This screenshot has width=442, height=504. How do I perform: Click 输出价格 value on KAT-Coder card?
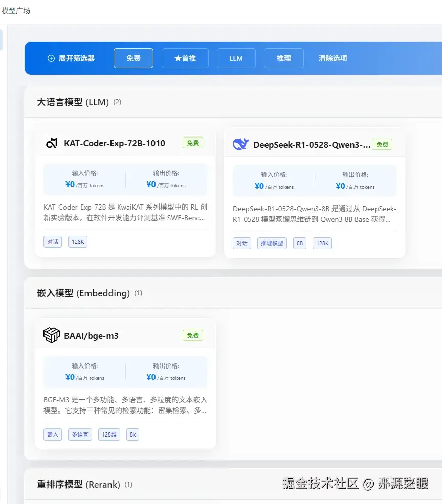pyautogui.click(x=166, y=185)
